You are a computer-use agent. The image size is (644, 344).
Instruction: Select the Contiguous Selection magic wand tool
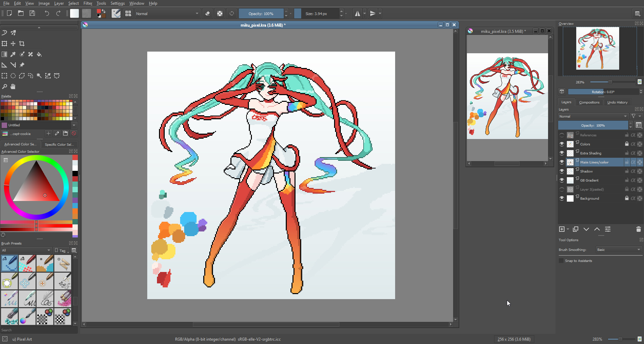39,76
